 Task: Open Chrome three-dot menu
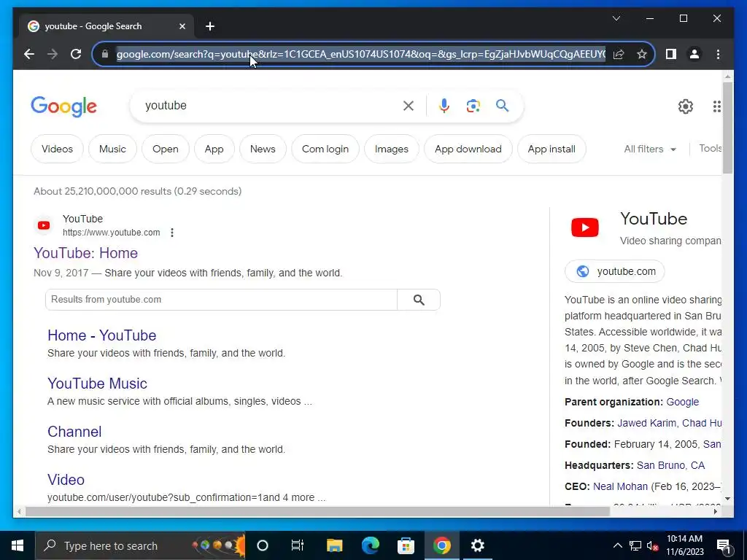pos(718,54)
